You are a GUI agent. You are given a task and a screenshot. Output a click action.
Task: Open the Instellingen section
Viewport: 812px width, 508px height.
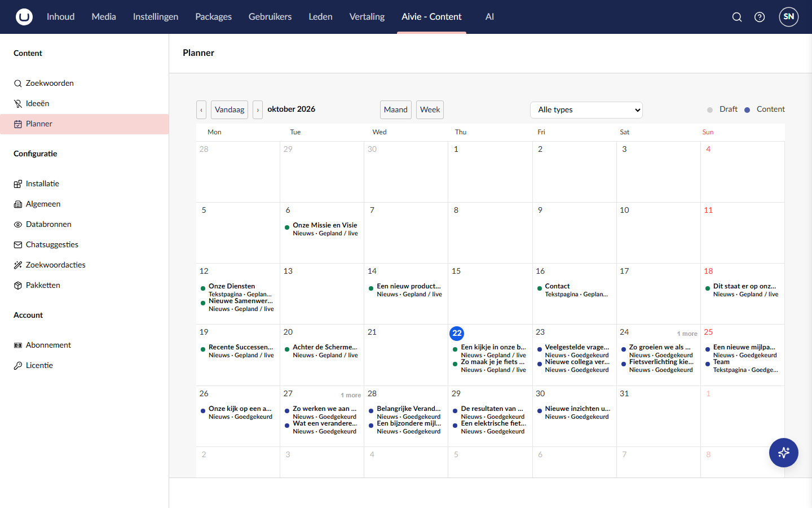click(x=156, y=17)
